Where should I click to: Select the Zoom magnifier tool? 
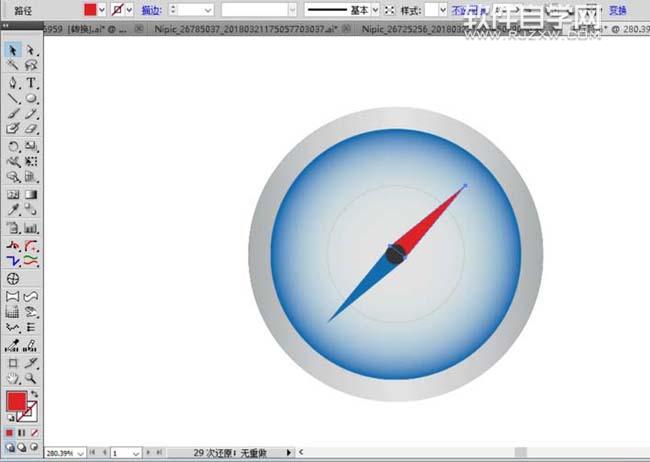[x=31, y=378]
